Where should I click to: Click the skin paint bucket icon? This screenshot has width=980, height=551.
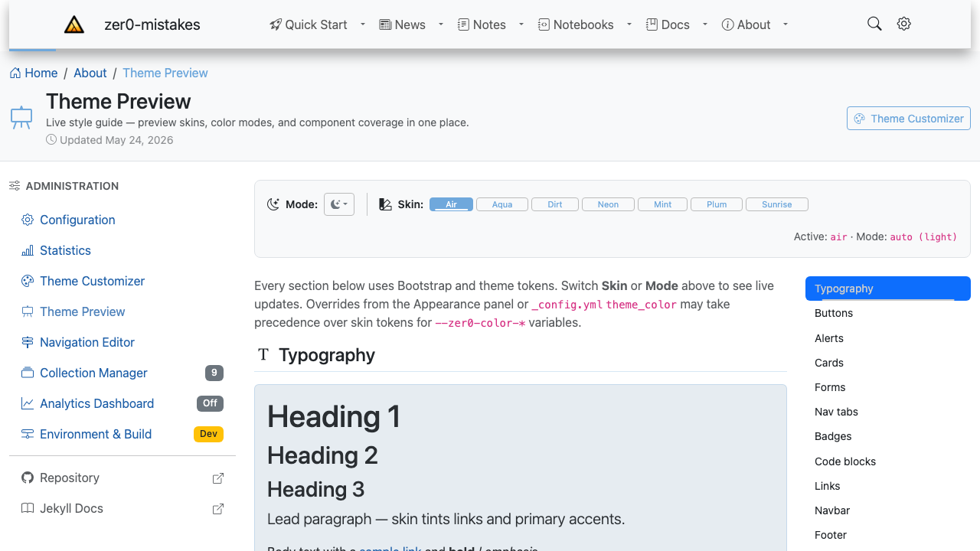[x=386, y=204]
